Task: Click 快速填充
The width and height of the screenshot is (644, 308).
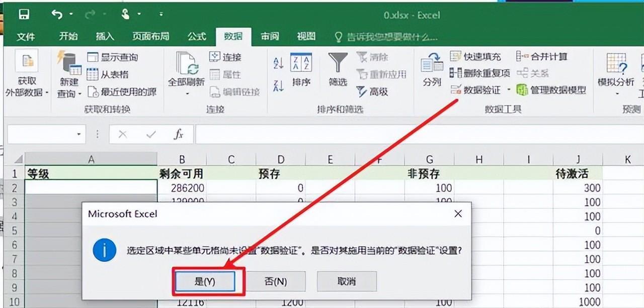Action: tap(475, 57)
